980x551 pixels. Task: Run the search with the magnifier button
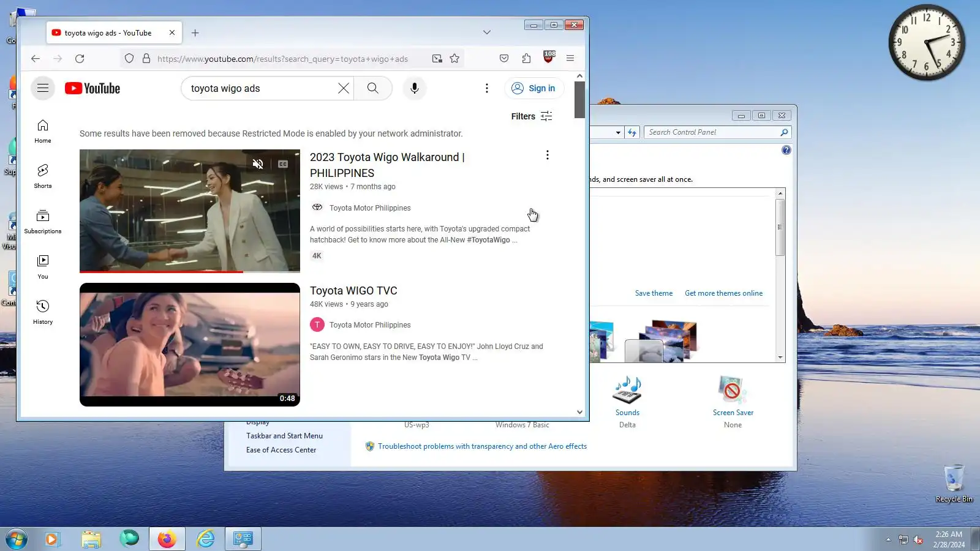[372, 88]
